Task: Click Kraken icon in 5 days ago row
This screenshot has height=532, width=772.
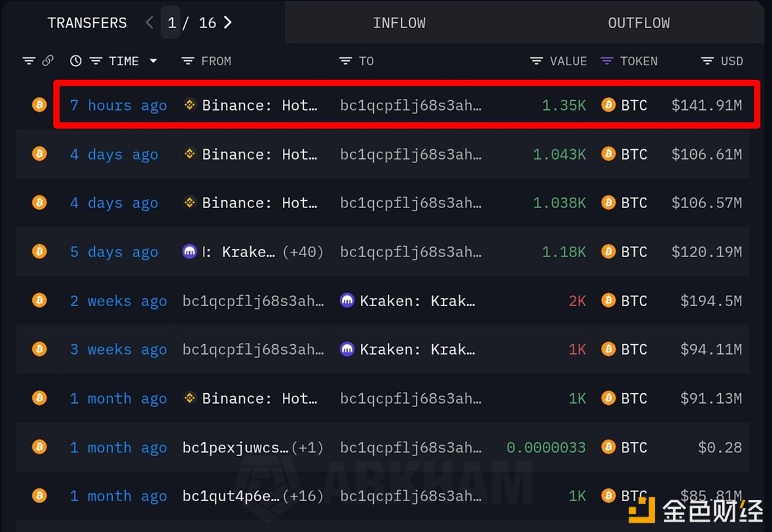Action: tap(190, 251)
